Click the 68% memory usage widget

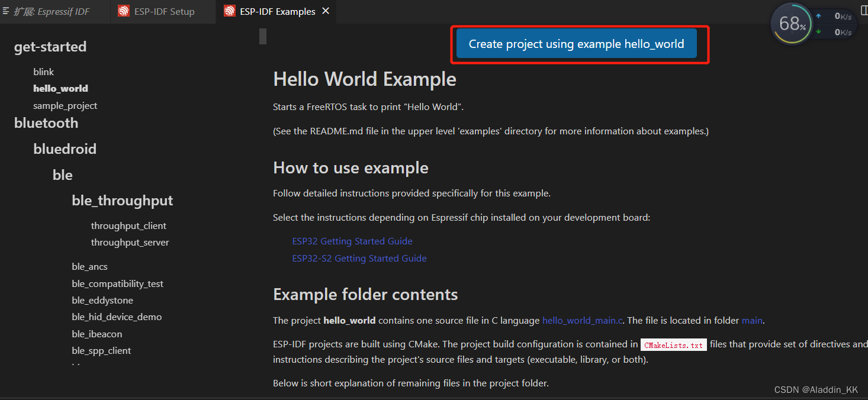(x=792, y=24)
